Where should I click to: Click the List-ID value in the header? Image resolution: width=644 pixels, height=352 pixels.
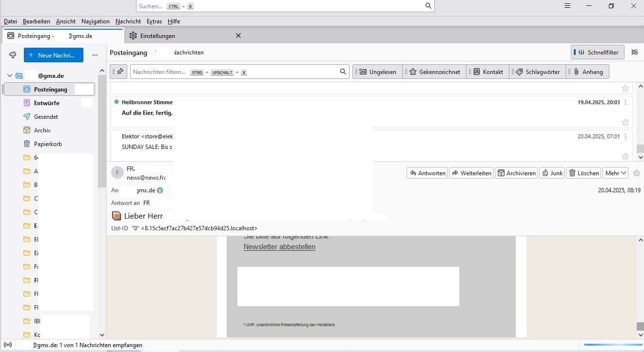pos(195,228)
